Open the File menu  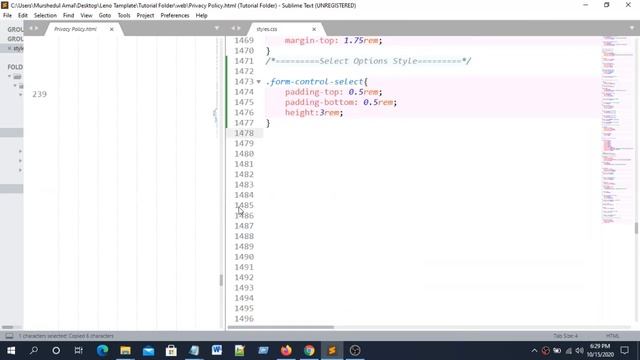click(x=7, y=16)
